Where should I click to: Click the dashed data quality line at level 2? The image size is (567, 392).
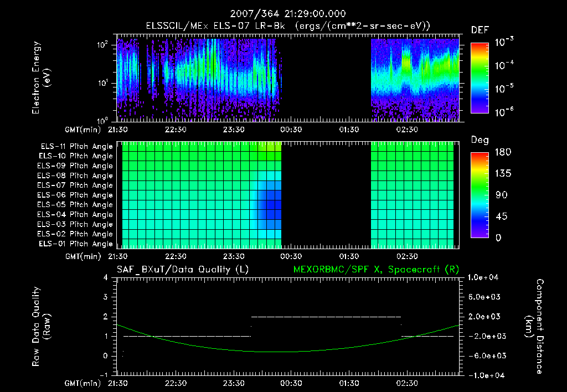click(x=326, y=317)
